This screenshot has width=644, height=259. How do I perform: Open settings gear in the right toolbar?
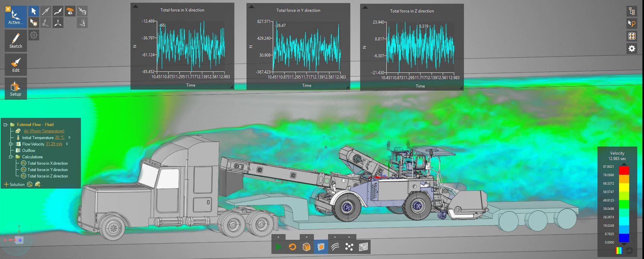tap(632, 48)
